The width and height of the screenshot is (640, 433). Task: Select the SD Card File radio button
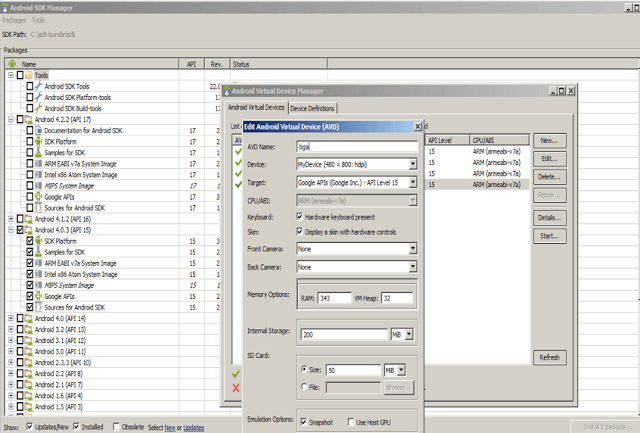[x=304, y=386]
